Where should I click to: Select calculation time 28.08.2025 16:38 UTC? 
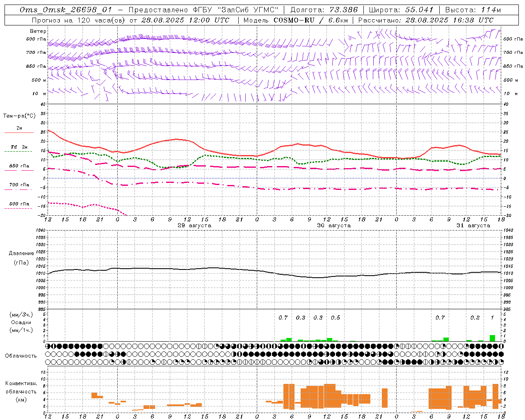click(450, 20)
